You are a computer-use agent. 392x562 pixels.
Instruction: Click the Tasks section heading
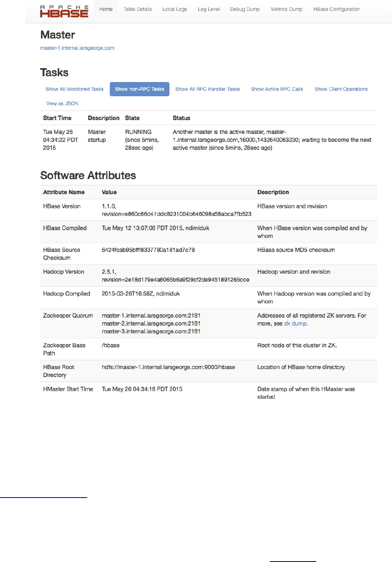tap(54, 72)
